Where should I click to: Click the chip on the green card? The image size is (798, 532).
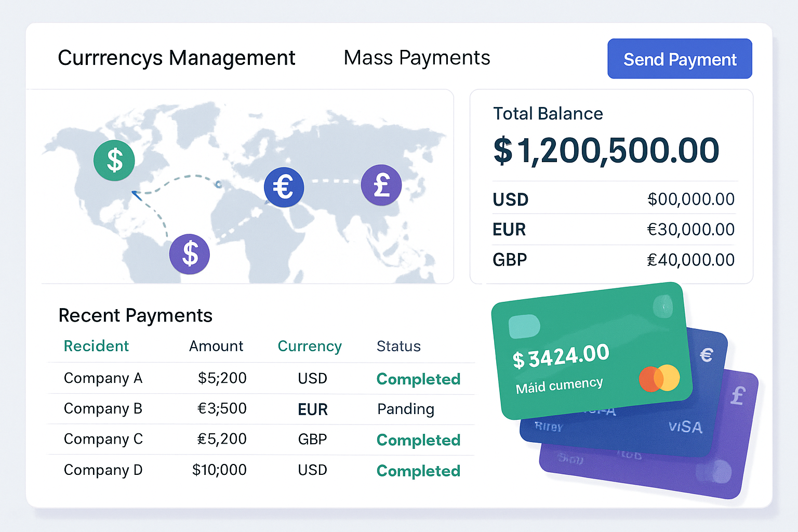(x=524, y=326)
